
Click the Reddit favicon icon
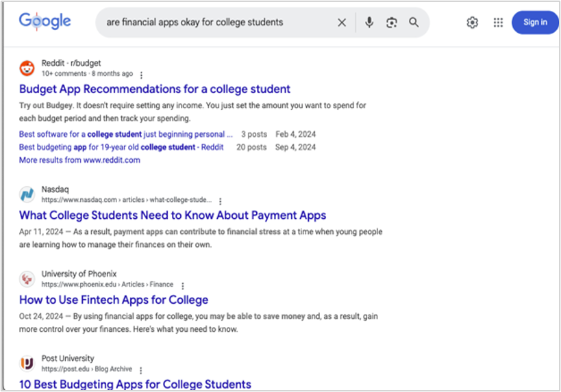point(27,68)
